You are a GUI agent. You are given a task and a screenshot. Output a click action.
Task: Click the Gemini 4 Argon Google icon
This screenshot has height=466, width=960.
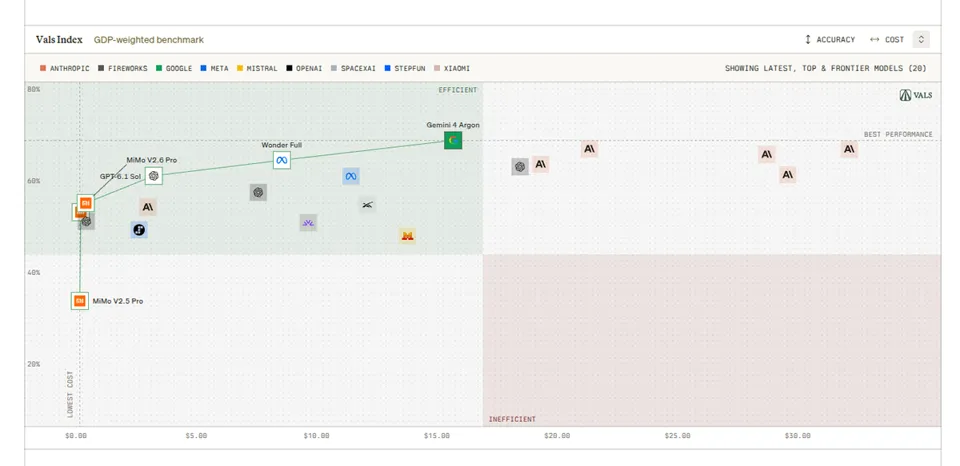point(453,141)
